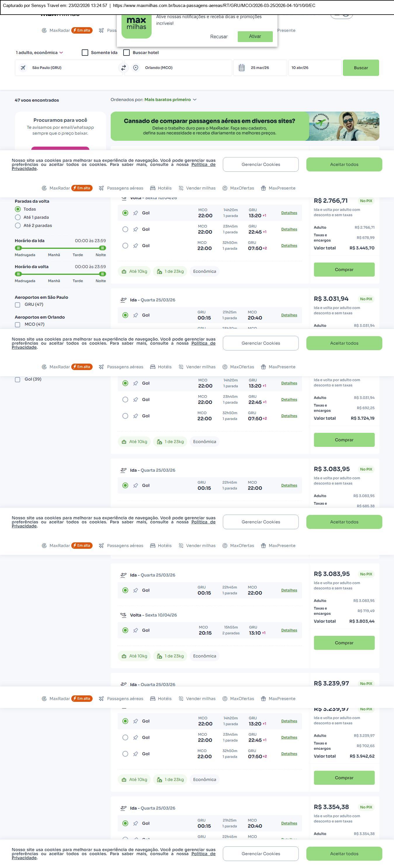Enable the Somente ida checkbox

(85, 53)
